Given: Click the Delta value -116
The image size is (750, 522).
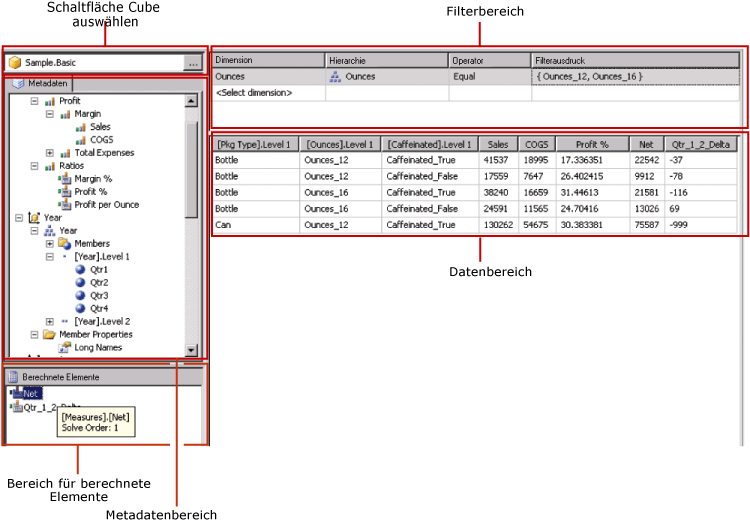Looking at the screenshot, I should pyautogui.click(x=701, y=193).
